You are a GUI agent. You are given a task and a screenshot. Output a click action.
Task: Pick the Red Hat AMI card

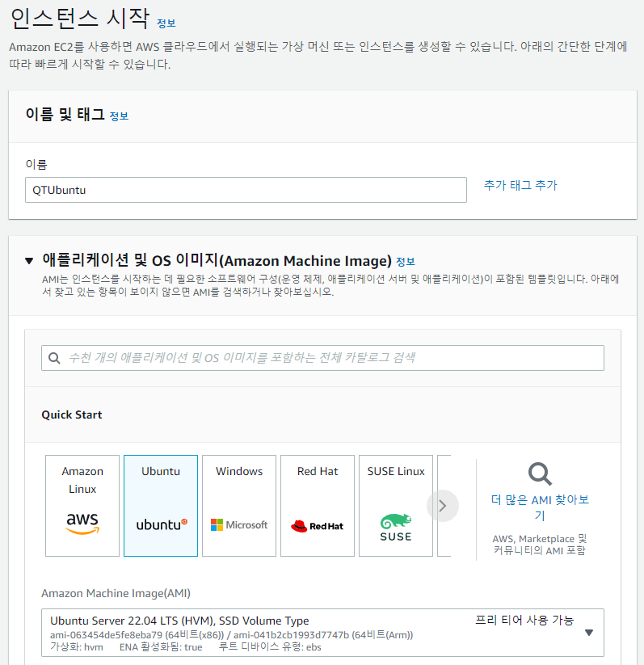318,506
